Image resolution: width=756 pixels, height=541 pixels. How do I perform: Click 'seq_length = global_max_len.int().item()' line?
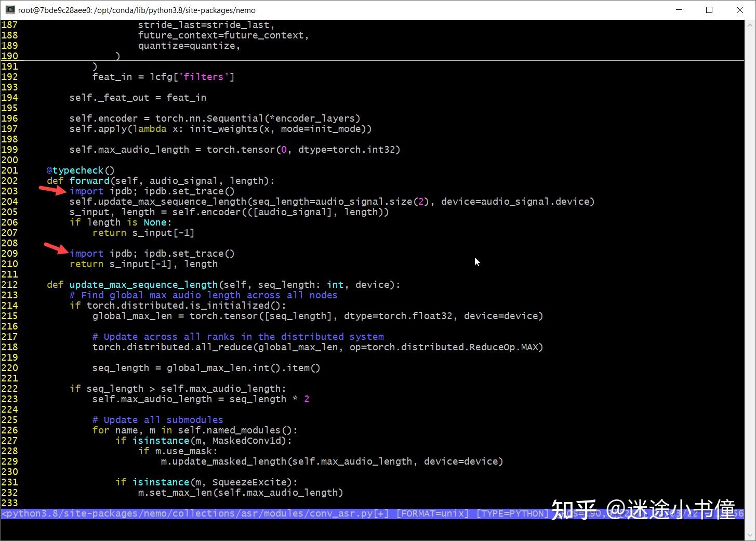coord(206,368)
